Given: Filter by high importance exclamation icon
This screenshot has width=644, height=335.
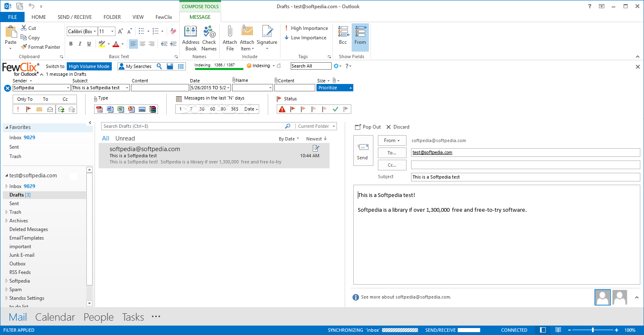Looking at the screenshot, I should click(18, 109).
